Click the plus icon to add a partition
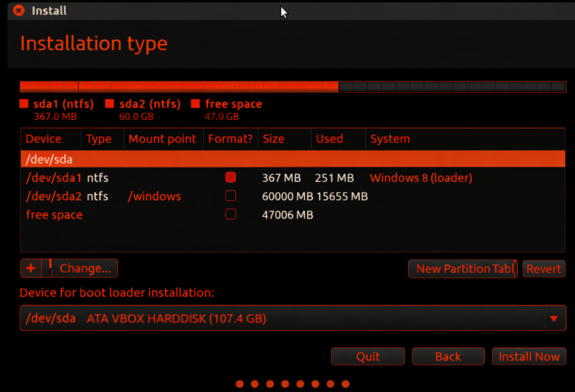The height and width of the screenshot is (392, 575). point(31,269)
